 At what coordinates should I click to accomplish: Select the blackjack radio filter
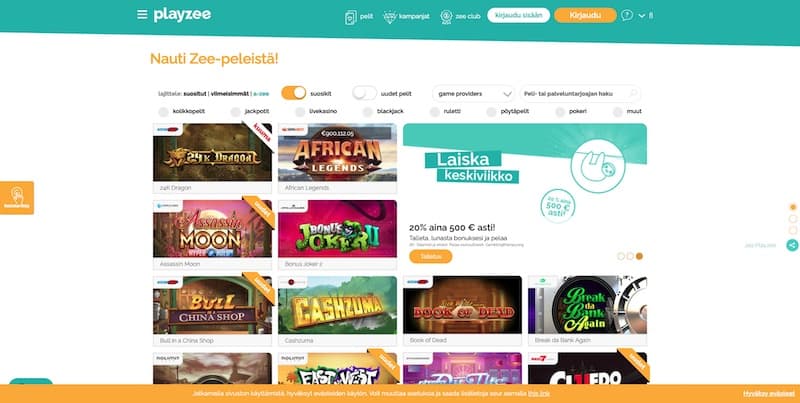[367, 111]
